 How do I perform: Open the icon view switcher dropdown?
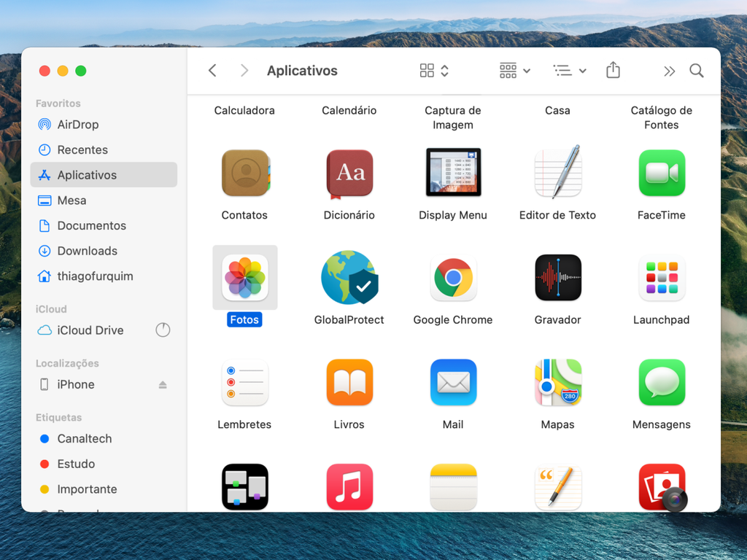(434, 71)
